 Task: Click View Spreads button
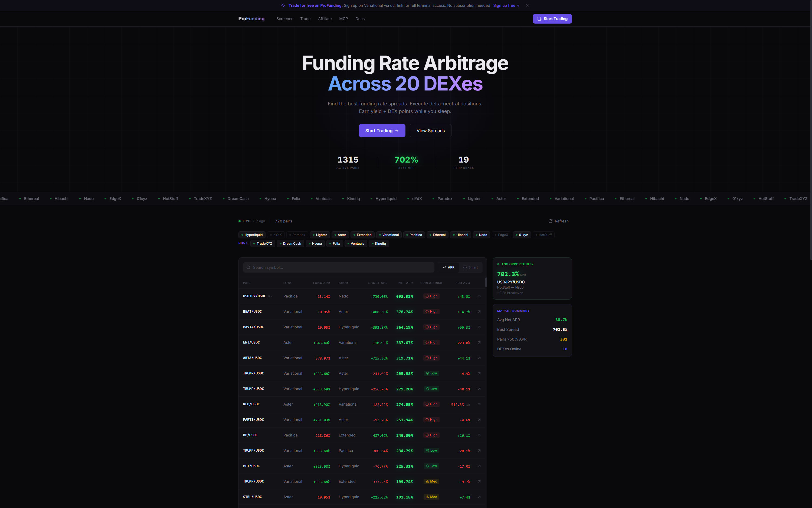[430, 131]
